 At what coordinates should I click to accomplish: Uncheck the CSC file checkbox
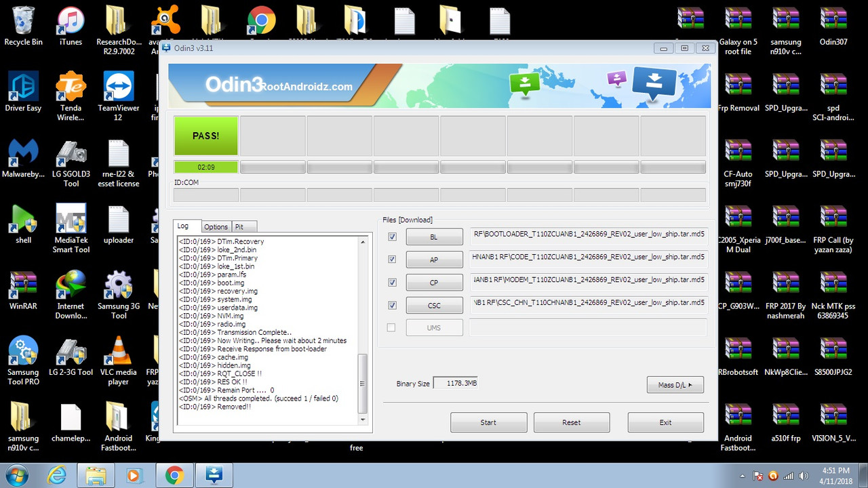[392, 305]
